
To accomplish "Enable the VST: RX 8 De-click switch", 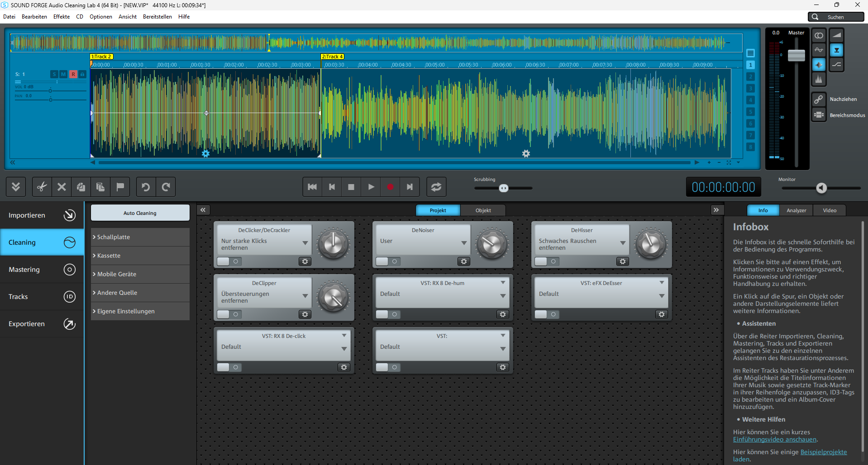I will [229, 367].
